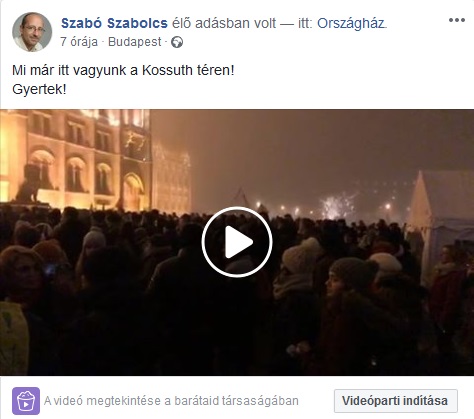Open the Budapest location link

[x=135, y=42]
